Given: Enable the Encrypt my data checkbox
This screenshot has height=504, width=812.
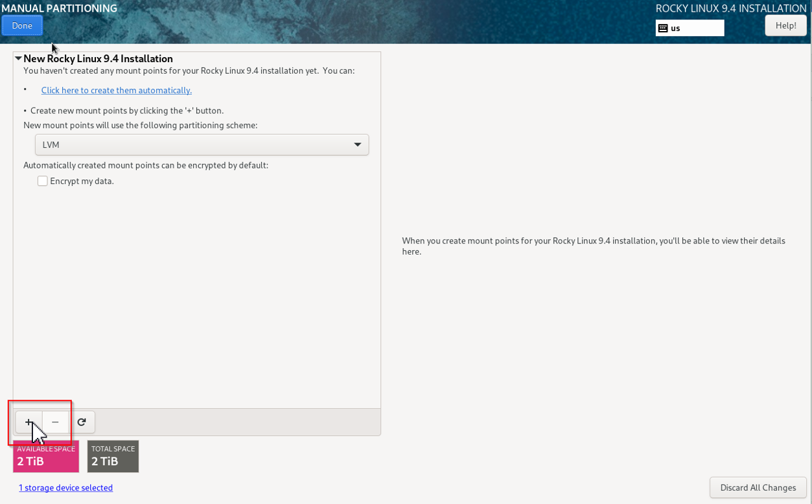Looking at the screenshot, I should click(43, 181).
